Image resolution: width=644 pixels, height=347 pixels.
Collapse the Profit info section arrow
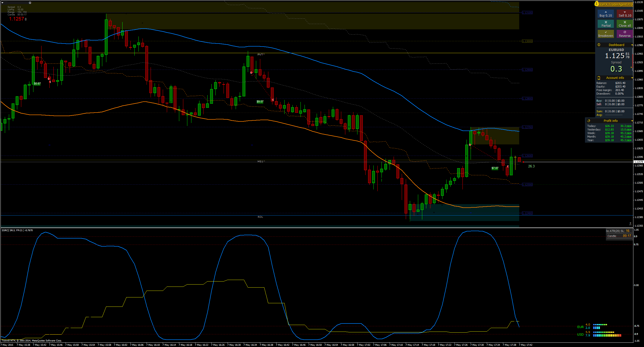632,121
